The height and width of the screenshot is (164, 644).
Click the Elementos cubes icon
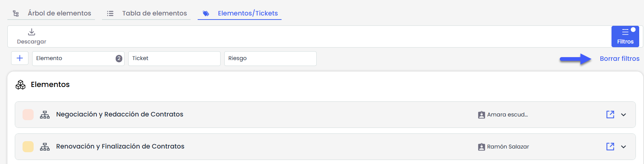point(21,85)
